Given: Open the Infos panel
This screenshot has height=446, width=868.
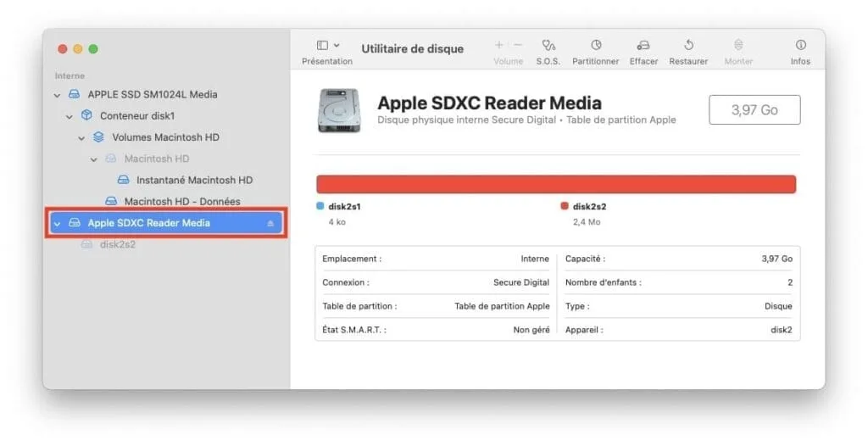Looking at the screenshot, I should (800, 52).
